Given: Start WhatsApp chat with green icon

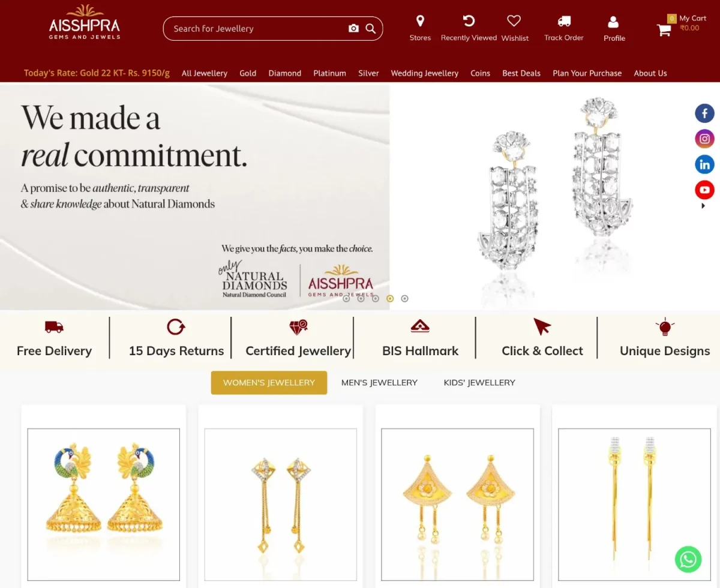Looking at the screenshot, I should coord(688,559).
